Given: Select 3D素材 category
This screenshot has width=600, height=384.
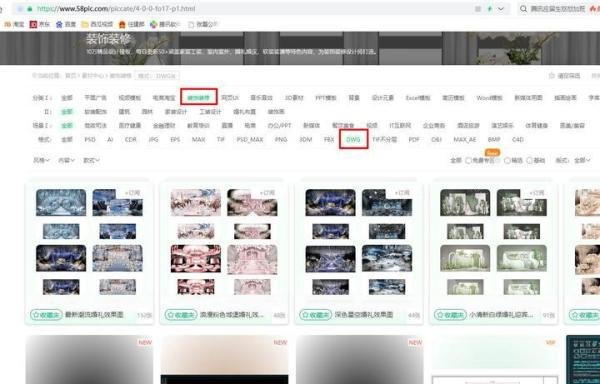Looking at the screenshot, I should pyautogui.click(x=294, y=98).
